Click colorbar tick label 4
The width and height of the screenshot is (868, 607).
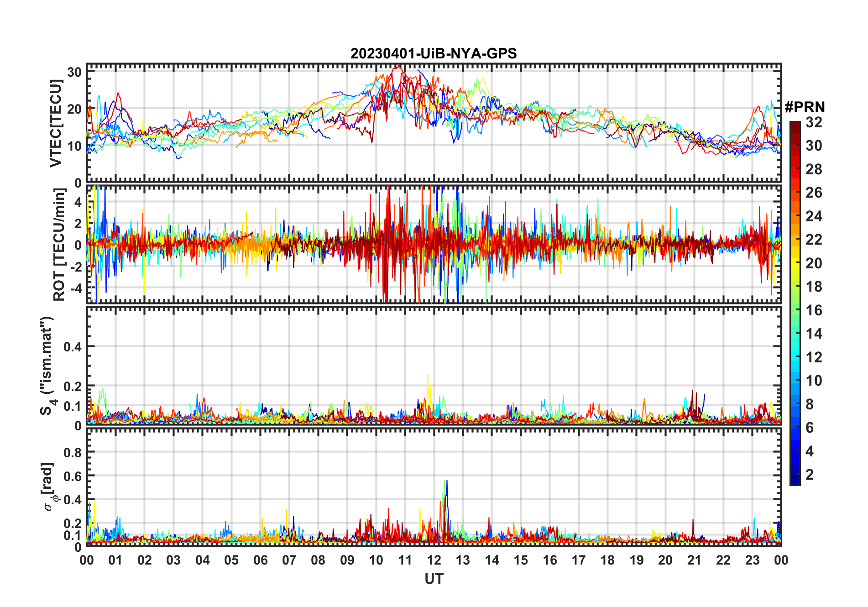810,451
